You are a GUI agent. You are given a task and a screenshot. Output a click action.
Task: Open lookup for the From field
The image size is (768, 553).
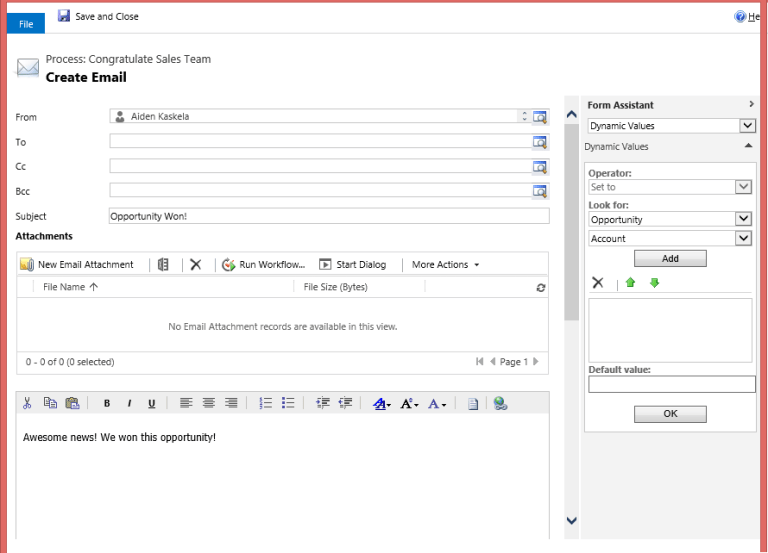click(x=540, y=117)
